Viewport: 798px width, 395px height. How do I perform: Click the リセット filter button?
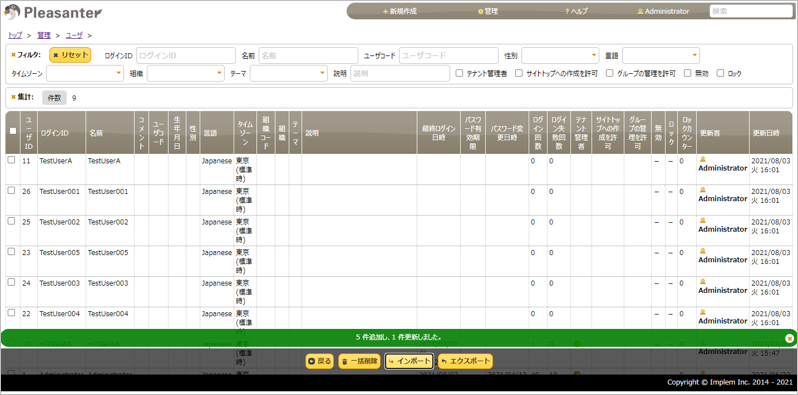pos(70,55)
